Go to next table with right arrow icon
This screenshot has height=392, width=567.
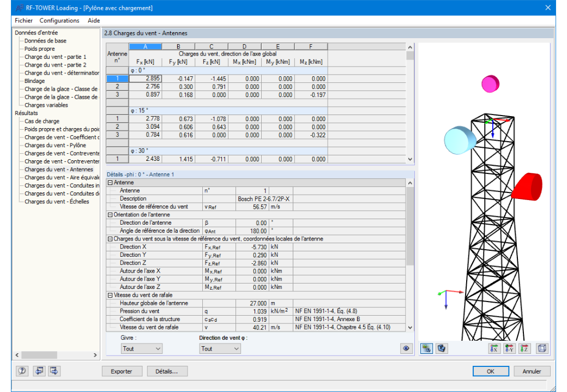[54, 371]
